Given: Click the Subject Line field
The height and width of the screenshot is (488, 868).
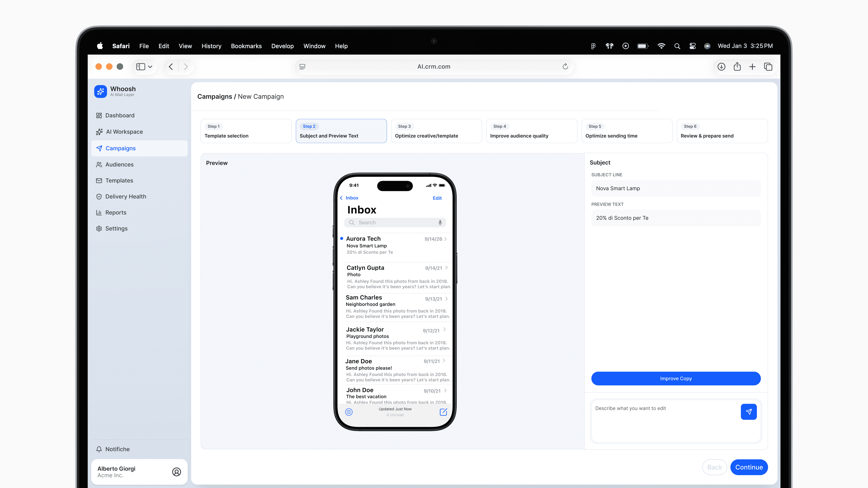Looking at the screenshot, I should [676, 188].
